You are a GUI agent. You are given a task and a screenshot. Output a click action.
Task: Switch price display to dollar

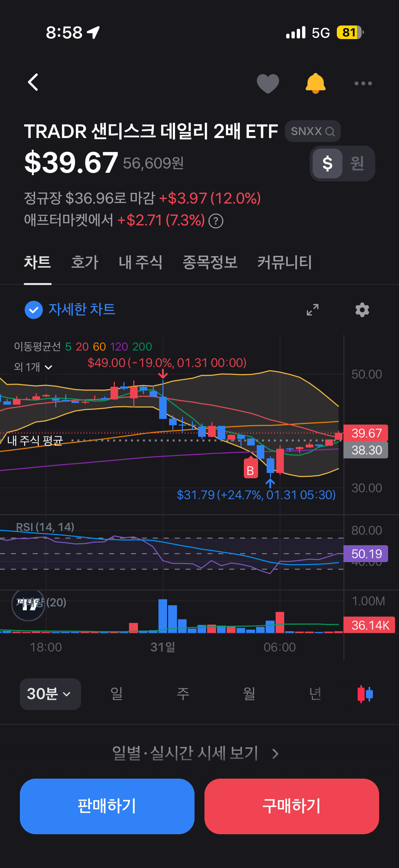click(x=327, y=164)
